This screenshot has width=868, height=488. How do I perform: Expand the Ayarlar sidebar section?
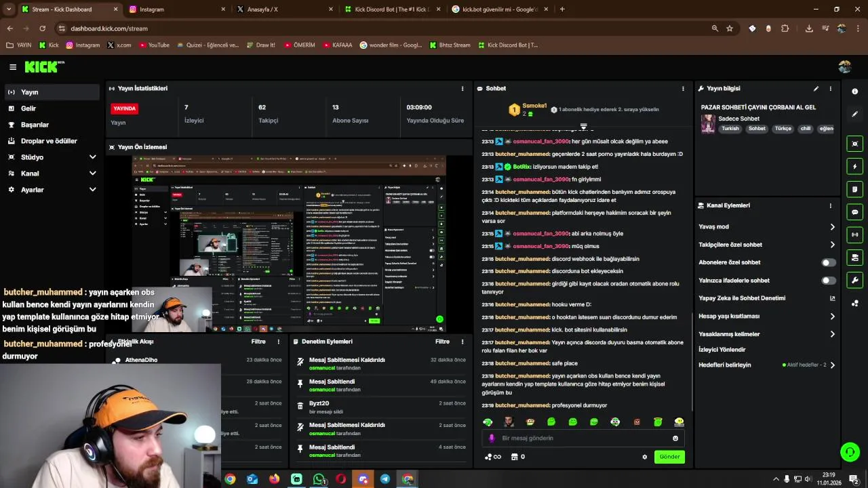point(92,190)
